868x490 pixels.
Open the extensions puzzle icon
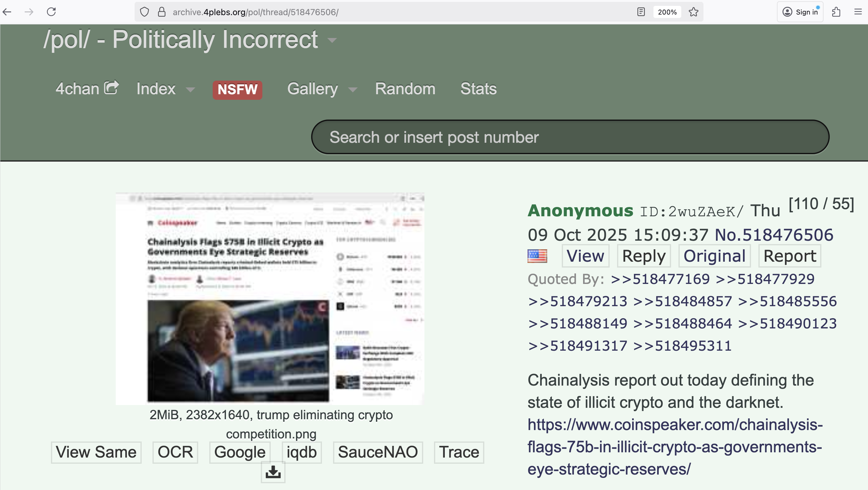pos(836,12)
